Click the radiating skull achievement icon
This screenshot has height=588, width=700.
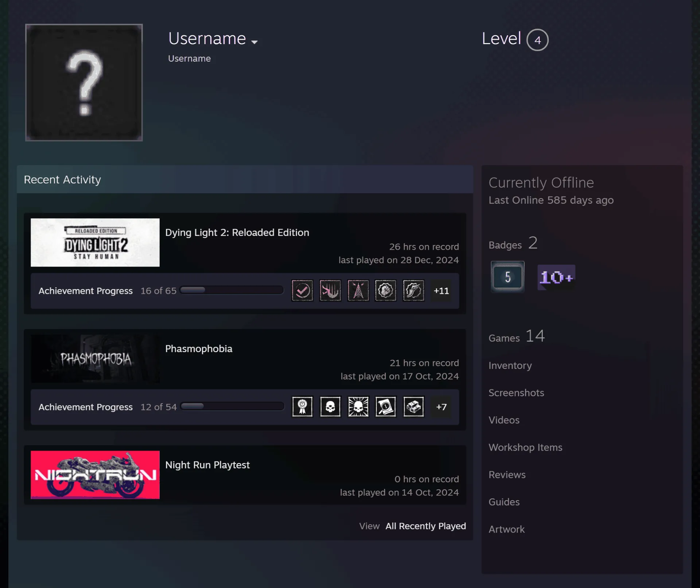pyautogui.click(x=358, y=406)
